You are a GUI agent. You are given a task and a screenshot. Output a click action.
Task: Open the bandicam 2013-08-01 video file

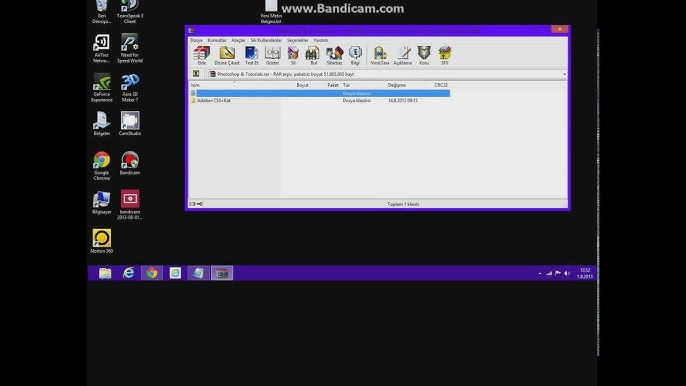click(x=130, y=205)
